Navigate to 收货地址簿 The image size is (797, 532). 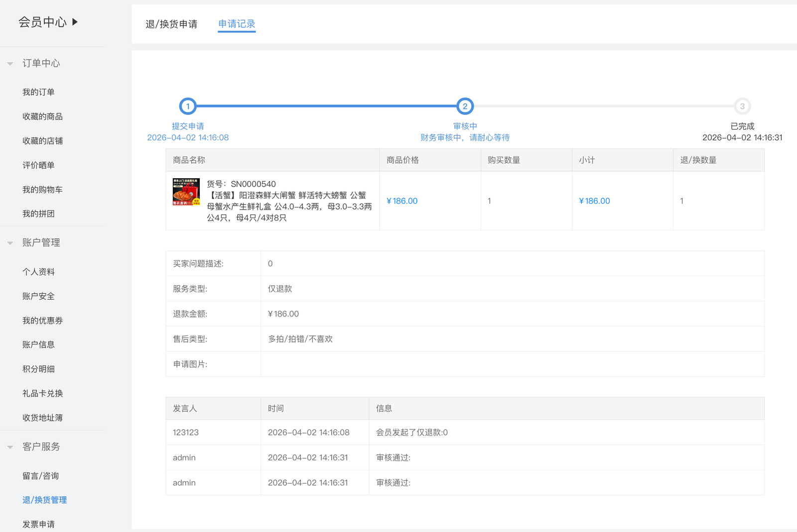(x=42, y=418)
